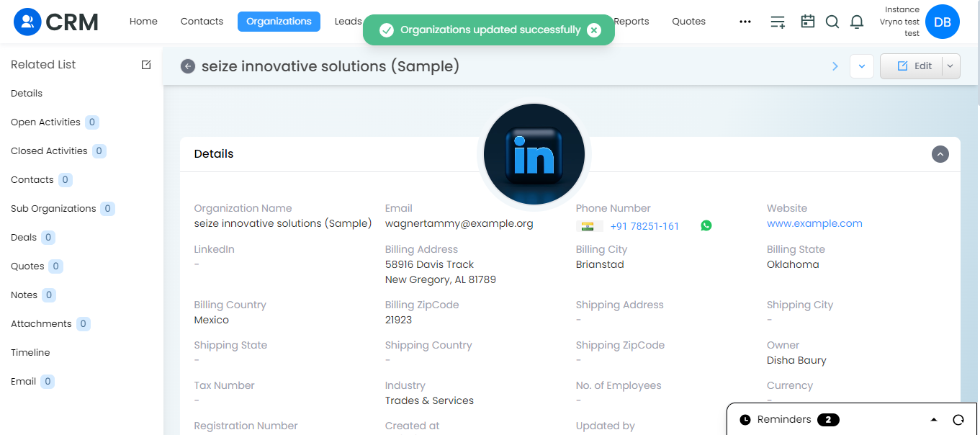Open the notifications bell icon
Viewport: 980px width, 435px height.
[857, 22]
